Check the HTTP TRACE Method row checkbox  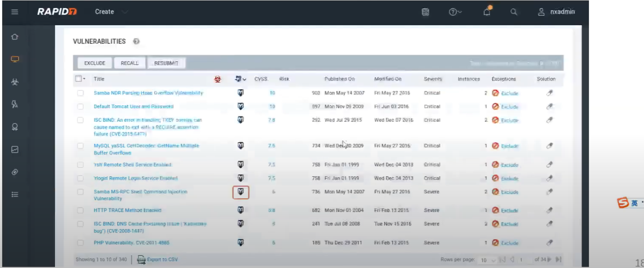click(80, 210)
